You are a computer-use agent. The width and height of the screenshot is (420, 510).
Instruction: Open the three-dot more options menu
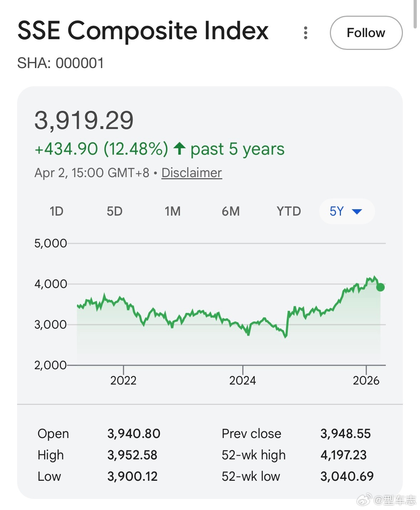click(x=305, y=33)
